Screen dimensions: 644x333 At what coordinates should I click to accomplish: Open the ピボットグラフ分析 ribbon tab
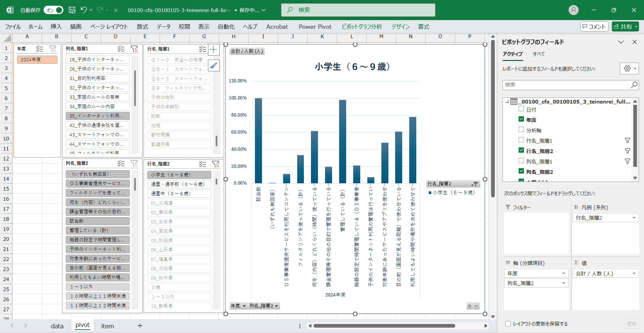pyautogui.click(x=362, y=27)
